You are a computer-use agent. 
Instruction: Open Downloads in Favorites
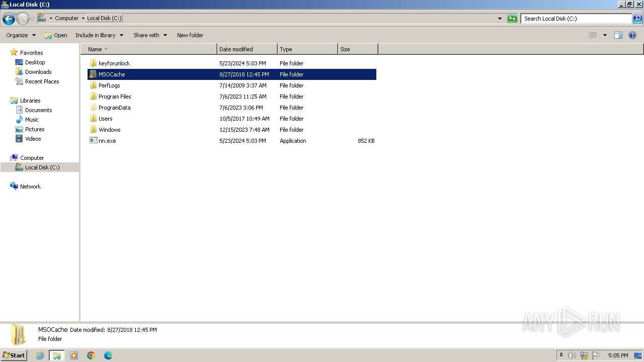38,72
